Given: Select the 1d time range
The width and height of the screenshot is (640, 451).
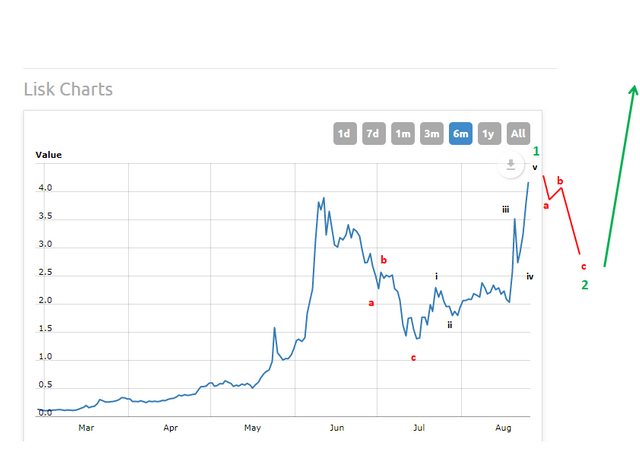Looking at the screenshot, I should 344,133.
